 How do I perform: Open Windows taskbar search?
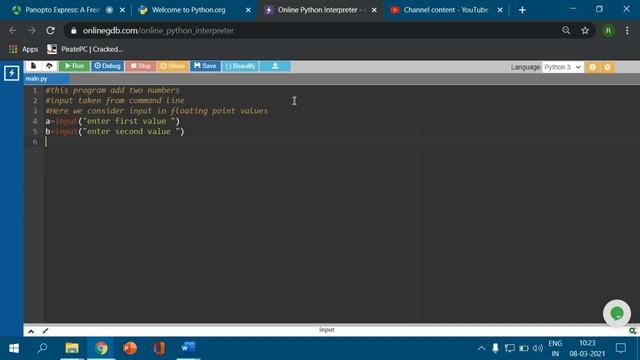42,348
